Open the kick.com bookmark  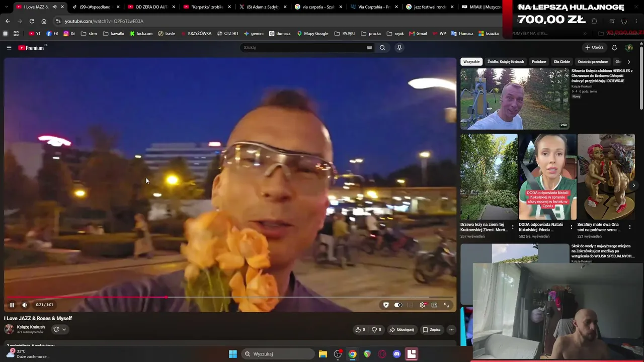click(x=141, y=34)
